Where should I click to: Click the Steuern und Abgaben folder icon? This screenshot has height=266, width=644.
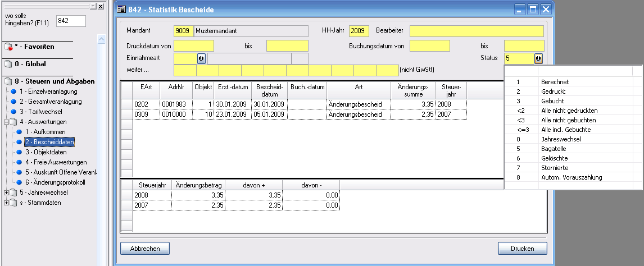click(x=8, y=81)
